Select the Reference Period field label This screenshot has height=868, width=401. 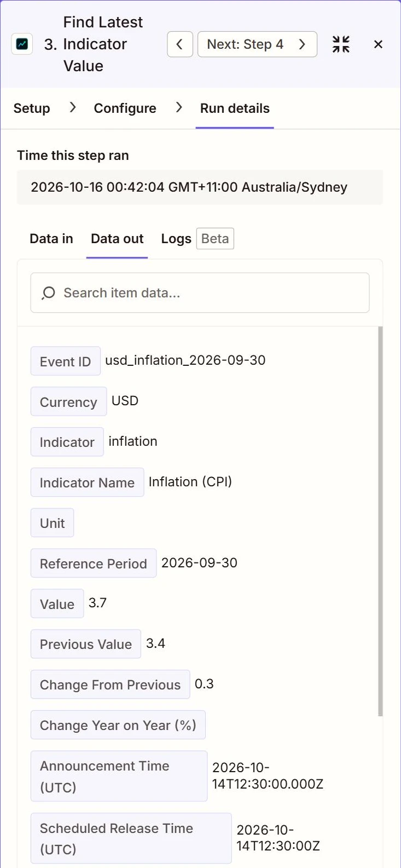click(94, 564)
